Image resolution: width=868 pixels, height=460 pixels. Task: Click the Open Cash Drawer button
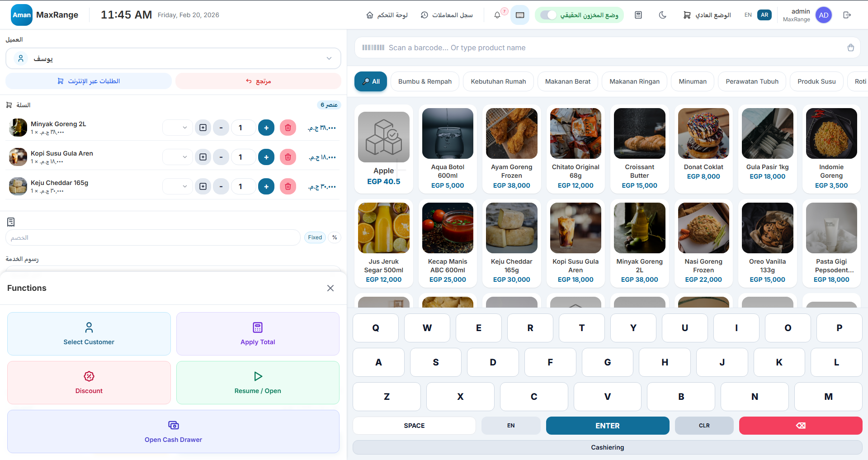coord(173,432)
